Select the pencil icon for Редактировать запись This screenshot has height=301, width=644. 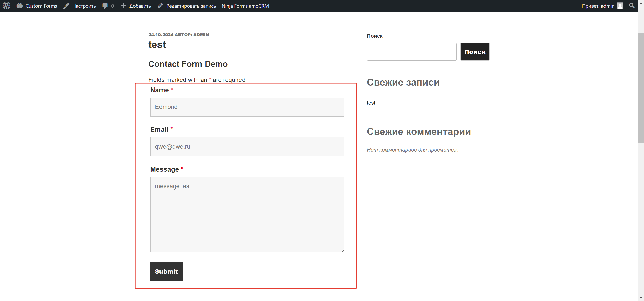pos(160,6)
